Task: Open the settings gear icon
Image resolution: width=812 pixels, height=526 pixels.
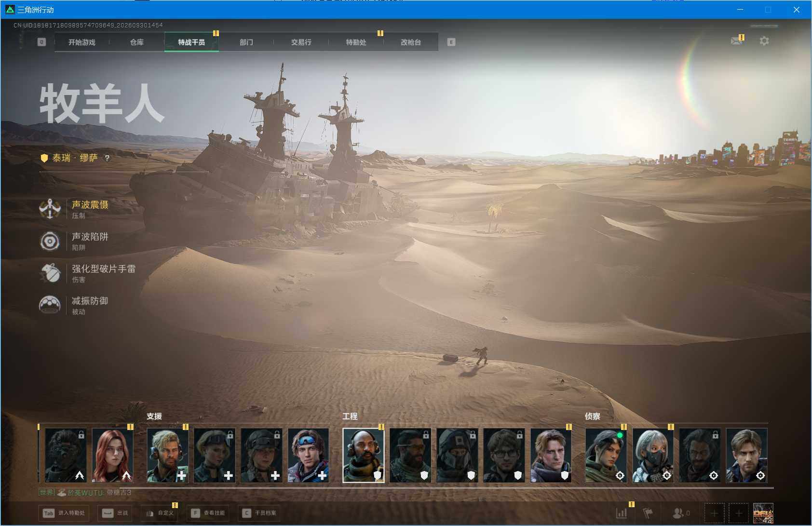Action: click(x=764, y=41)
